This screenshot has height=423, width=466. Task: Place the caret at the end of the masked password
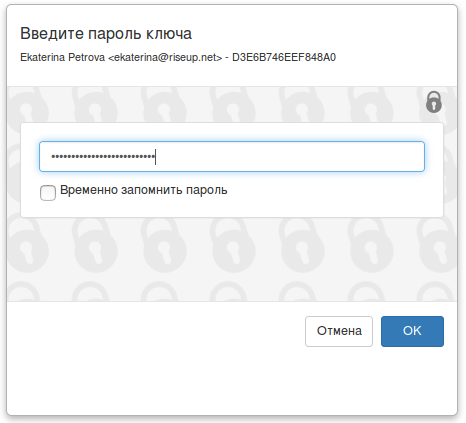(x=156, y=156)
